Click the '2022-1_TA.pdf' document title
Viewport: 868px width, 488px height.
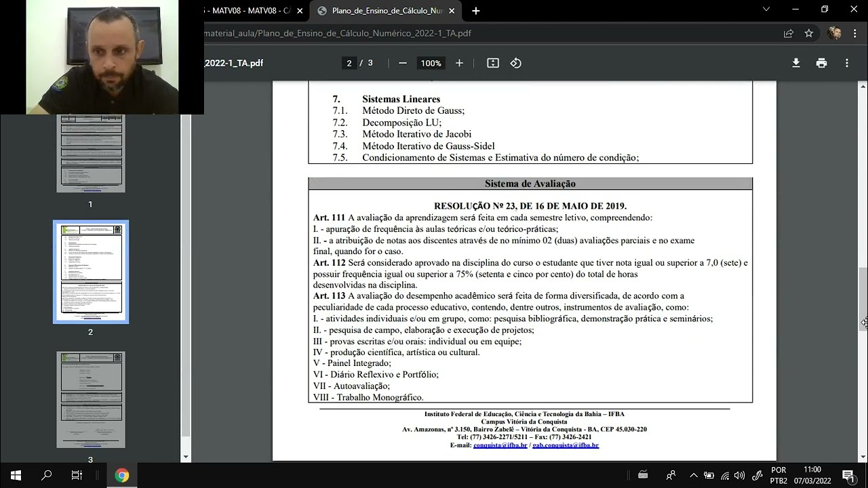point(234,63)
